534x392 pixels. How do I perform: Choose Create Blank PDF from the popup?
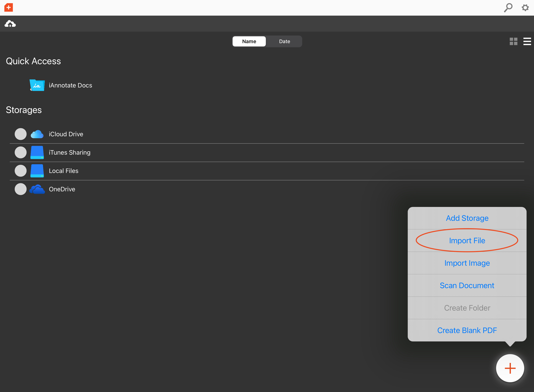point(467,330)
